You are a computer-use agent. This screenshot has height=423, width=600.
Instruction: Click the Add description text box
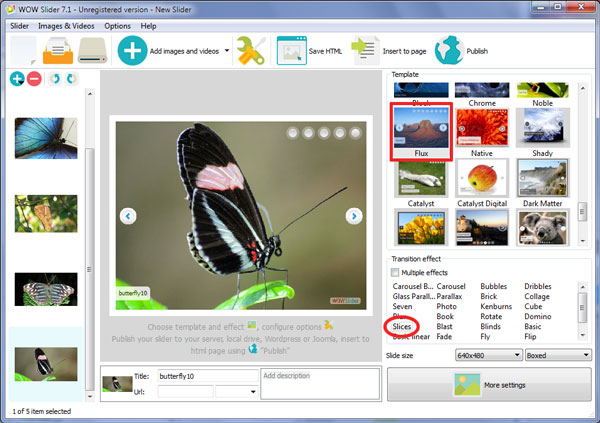click(320, 384)
